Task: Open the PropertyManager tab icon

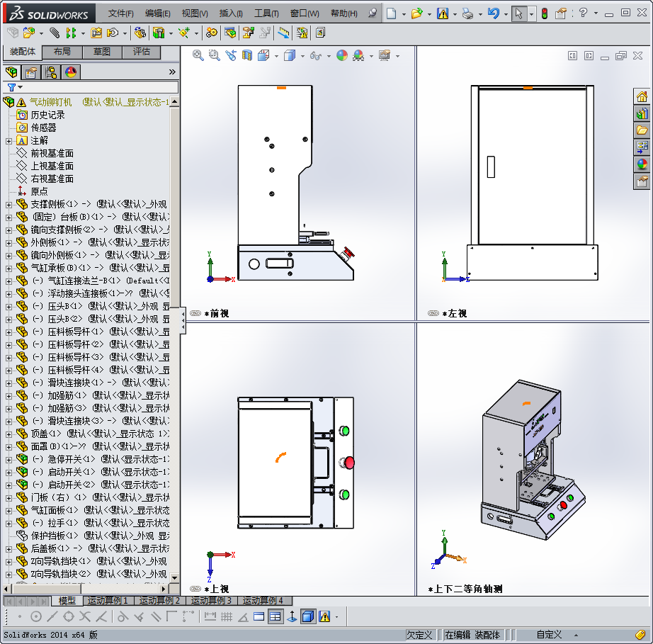Action: coord(31,72)
